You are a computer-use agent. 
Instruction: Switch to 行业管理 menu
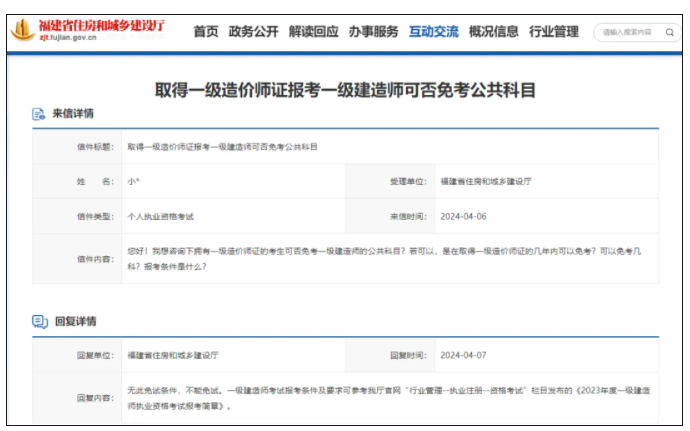click(x=553, y=32)
